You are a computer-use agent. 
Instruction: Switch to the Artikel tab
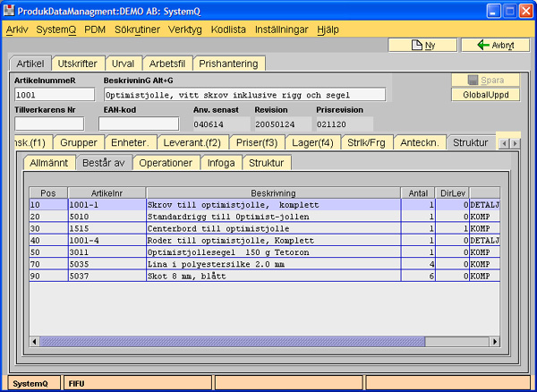[x=30, y=64]
